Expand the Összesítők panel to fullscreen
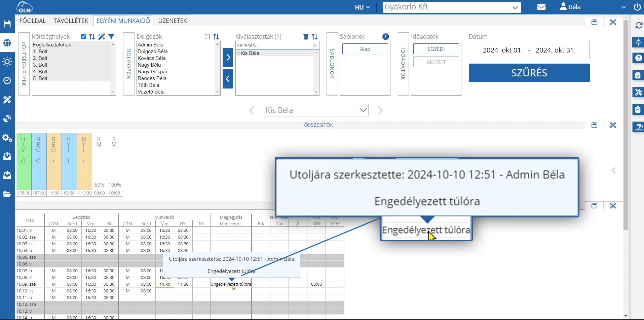Viewport: 644px width, 320px height. coord(613,125)
